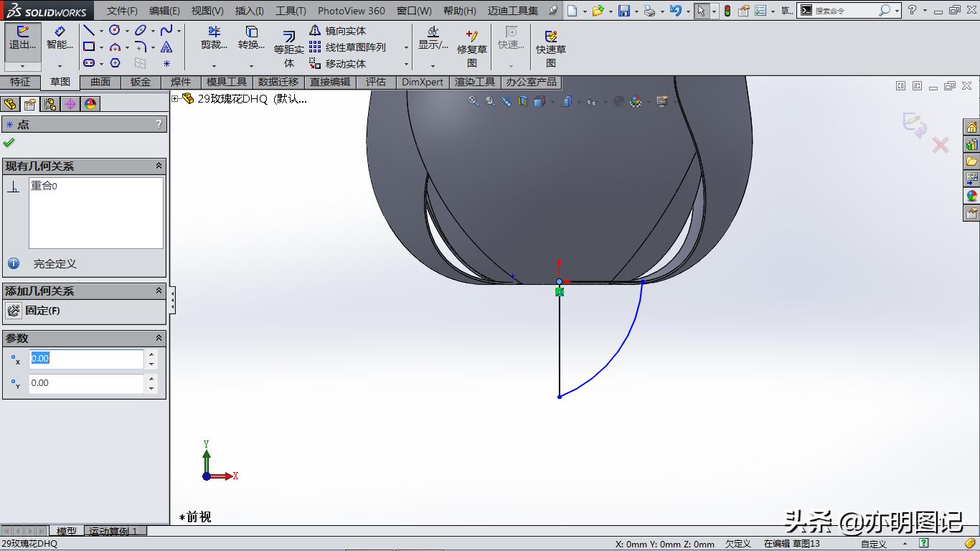Open 智能尺寸 (Smart Dimension) tool

(60, 41)
